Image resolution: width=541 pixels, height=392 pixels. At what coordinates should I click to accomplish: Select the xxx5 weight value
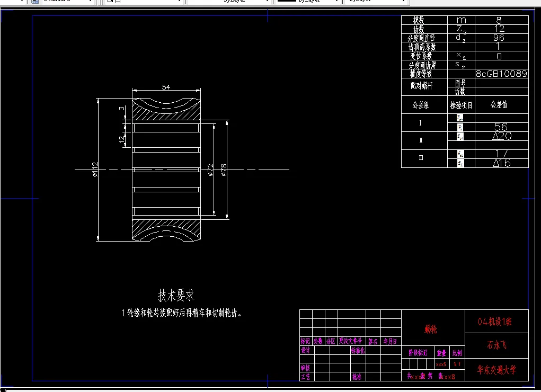point(441,364)
